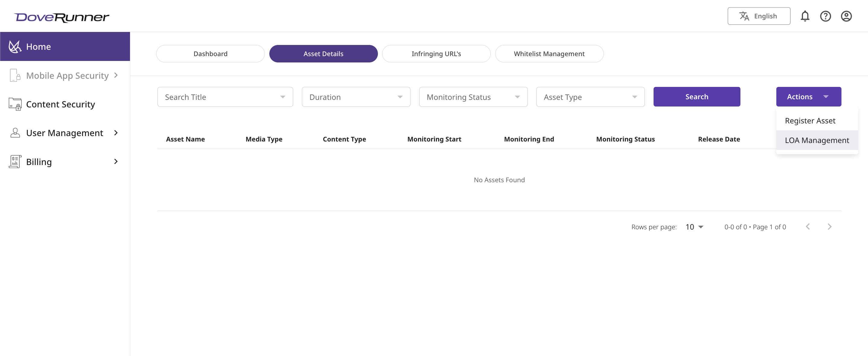Open the user account profile icon
Image resolution: width=868 pixels, height=356 pixels.
point(846,16)
